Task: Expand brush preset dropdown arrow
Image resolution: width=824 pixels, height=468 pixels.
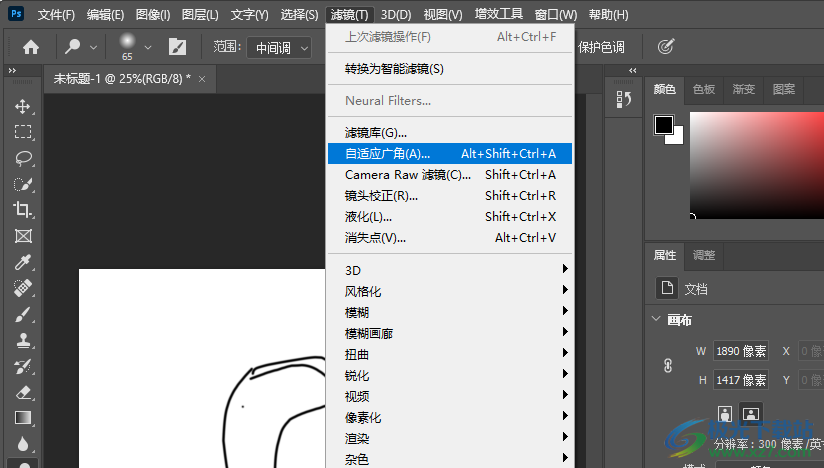Action: (148, 47)
